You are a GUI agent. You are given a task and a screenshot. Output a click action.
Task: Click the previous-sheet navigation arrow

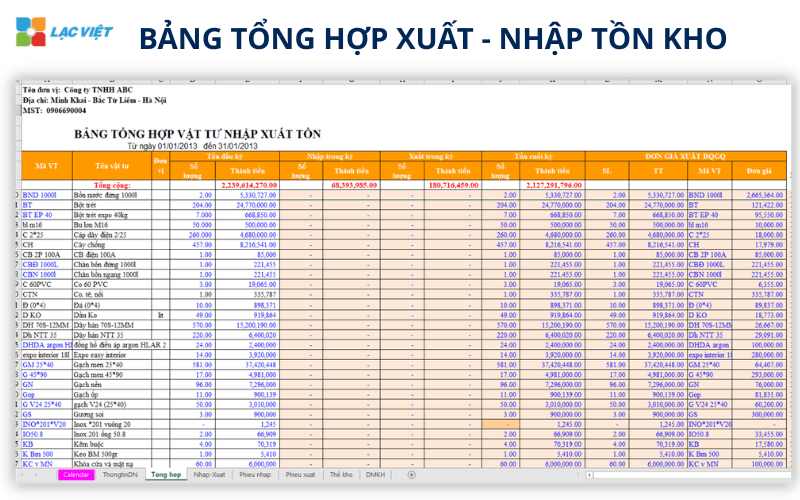[x=22, y=474]
